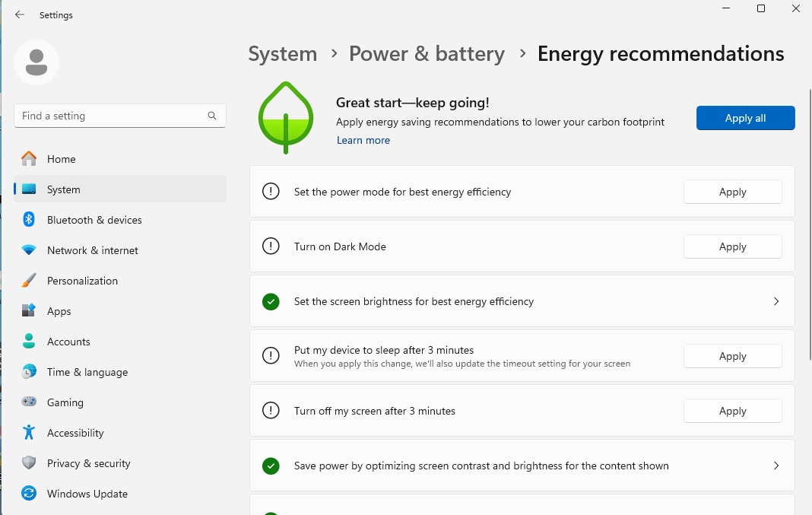Maximize the Settings window
The width and height of the screenshot is (812, 515).
[761, 8]
